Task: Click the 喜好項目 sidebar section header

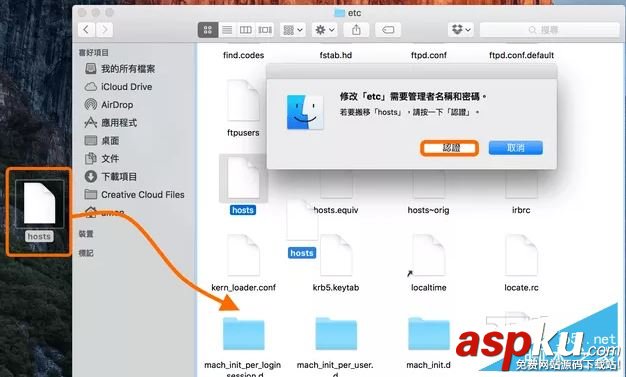Action: tap(93, 52)
